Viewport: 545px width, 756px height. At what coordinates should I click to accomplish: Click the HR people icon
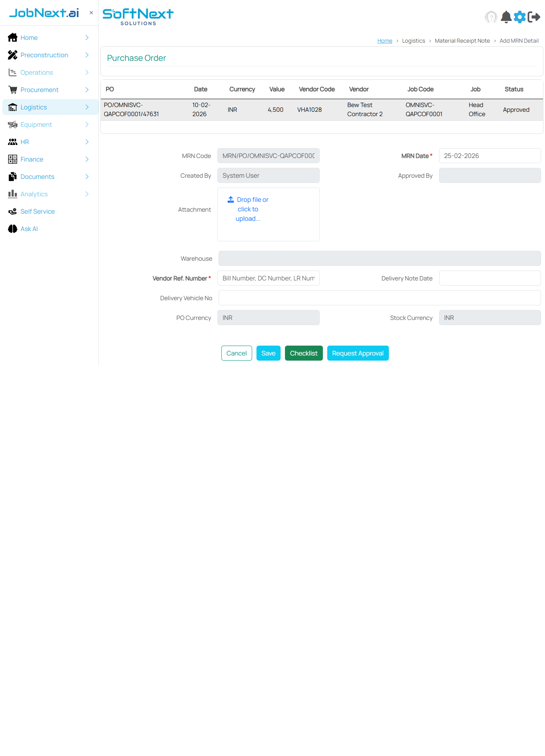click(13, 142)
